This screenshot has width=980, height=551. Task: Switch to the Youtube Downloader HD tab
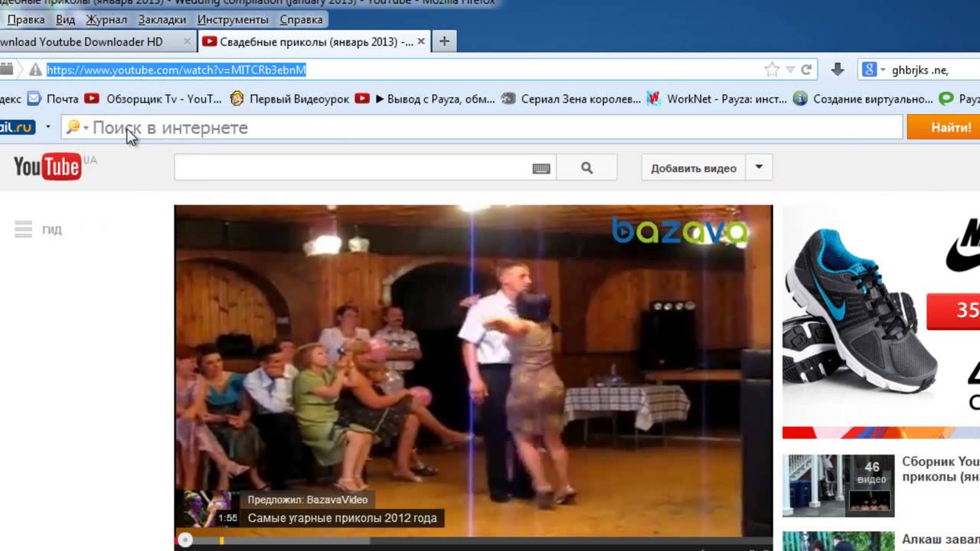97,41
